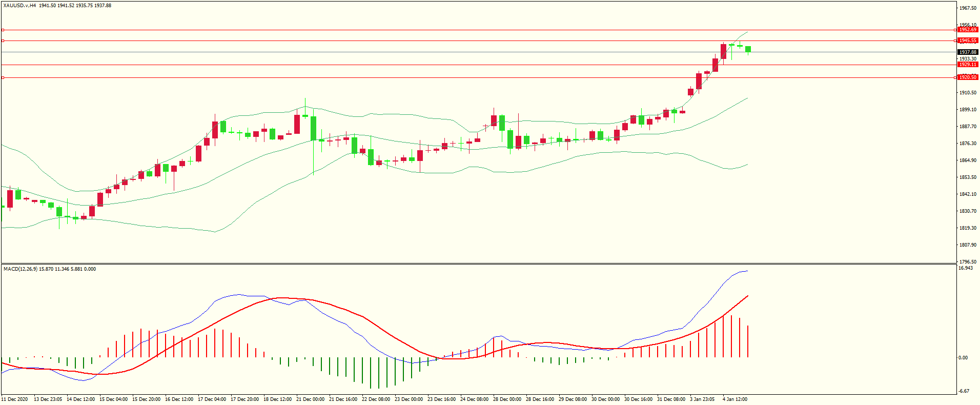The width and height of the screenshot is (980, 405).
Task: Click the 1864.90 price scale value
Action: coord(968,160)
